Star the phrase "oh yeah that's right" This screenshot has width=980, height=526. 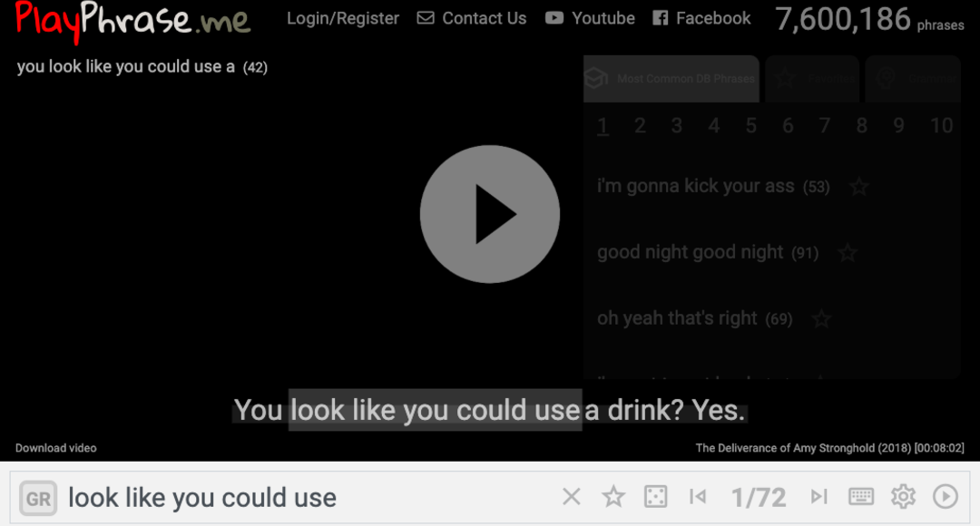click(821, 319)
